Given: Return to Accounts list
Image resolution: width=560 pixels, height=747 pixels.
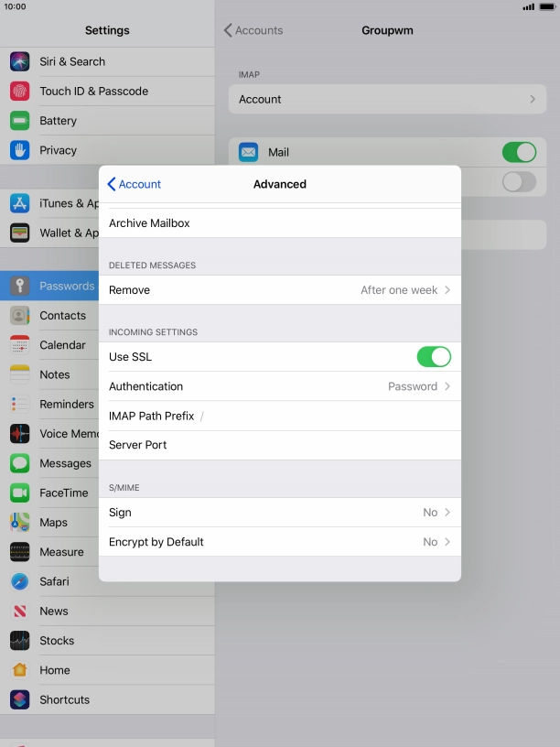Looking at the screenshot, I should 253,30.
